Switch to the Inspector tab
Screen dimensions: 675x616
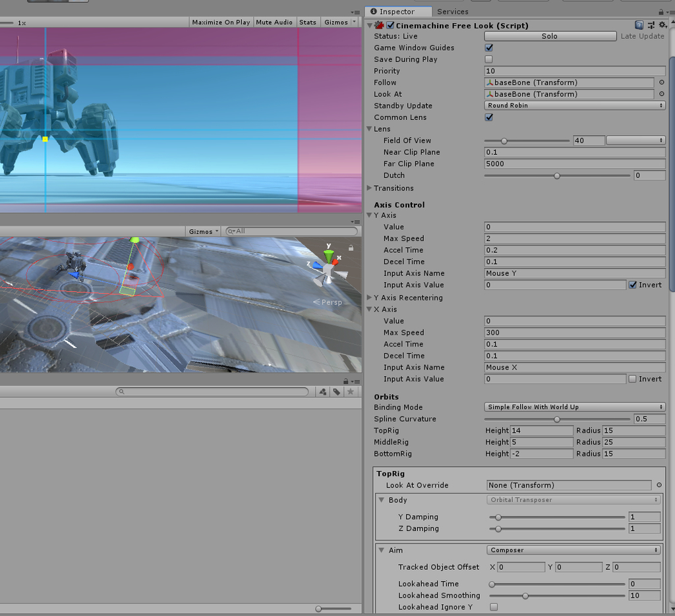pos(397,12)
